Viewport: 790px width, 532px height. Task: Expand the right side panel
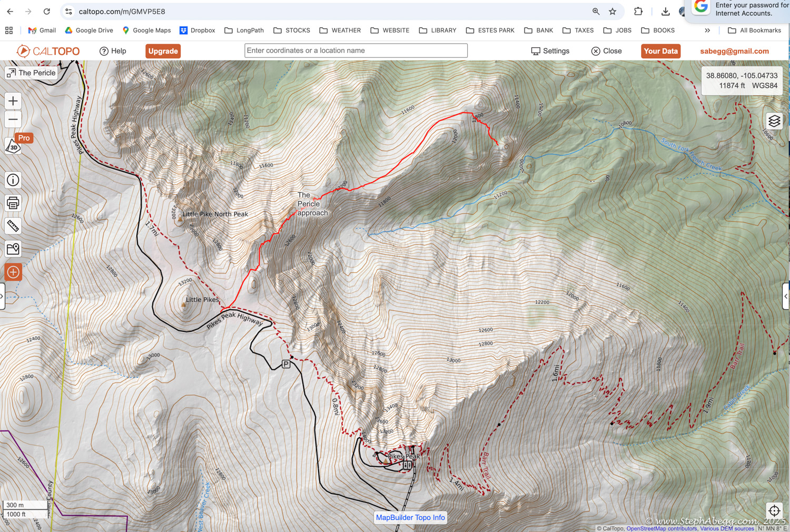tap(786, 297)
